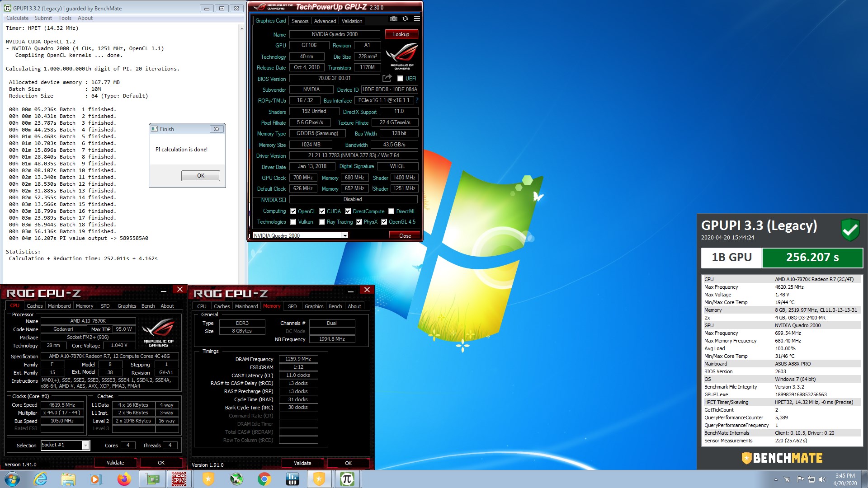Viewport: 868px width, 488px height.
Task: Switch to the Validation tab in GPU-Z
Action: click(352, 21)
